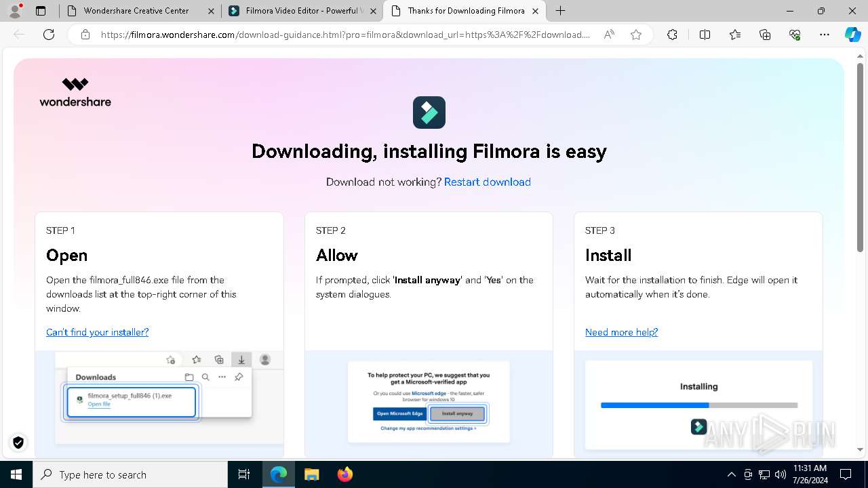Open Settings and more ellipsis menu
Image resolution: width=868 pixels, height=488 pixels.
[825, 35]
